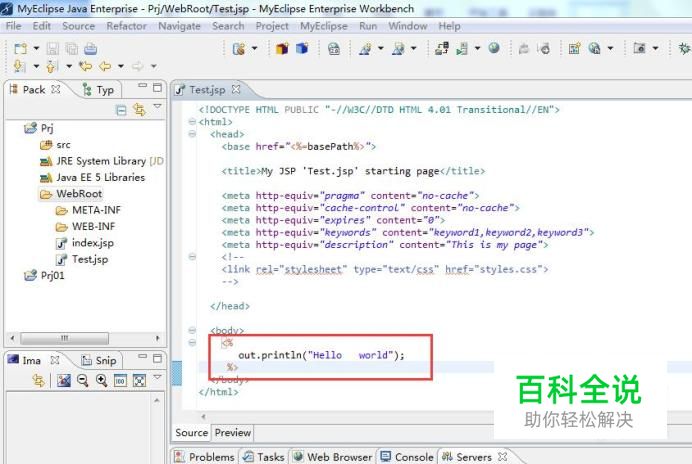The height and width of the screenshot is (464, 692).
Task: Click the New file toolbar icon
Action: pyautogui.click(x=20, y=48)
